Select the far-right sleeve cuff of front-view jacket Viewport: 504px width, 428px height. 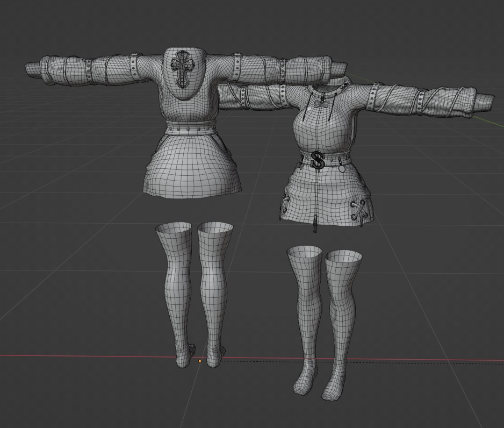click(484, 102)
